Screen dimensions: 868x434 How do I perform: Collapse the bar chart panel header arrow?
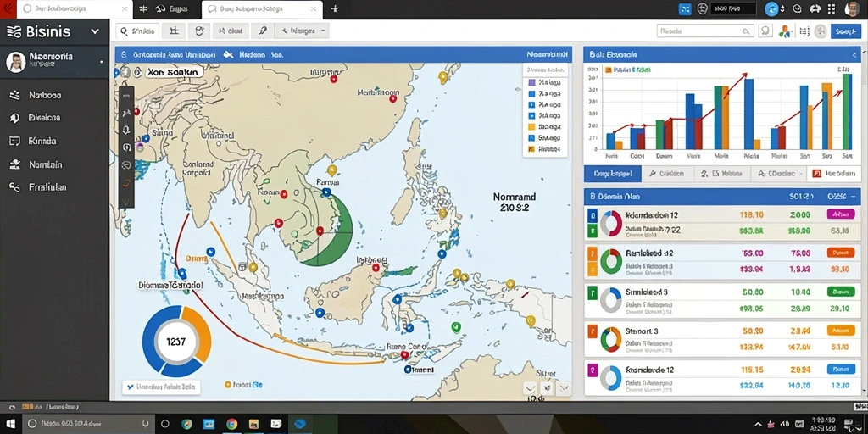[855, 55]
